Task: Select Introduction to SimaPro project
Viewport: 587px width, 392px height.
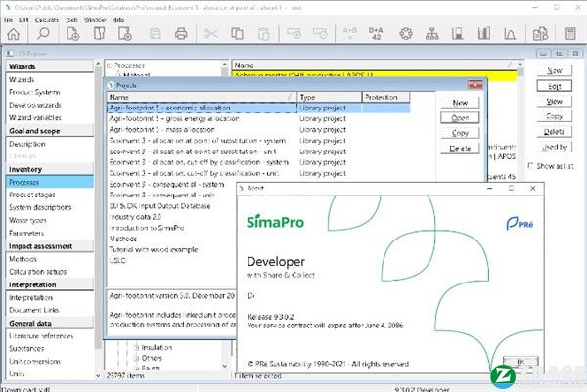Action: (x=147, y=228)
